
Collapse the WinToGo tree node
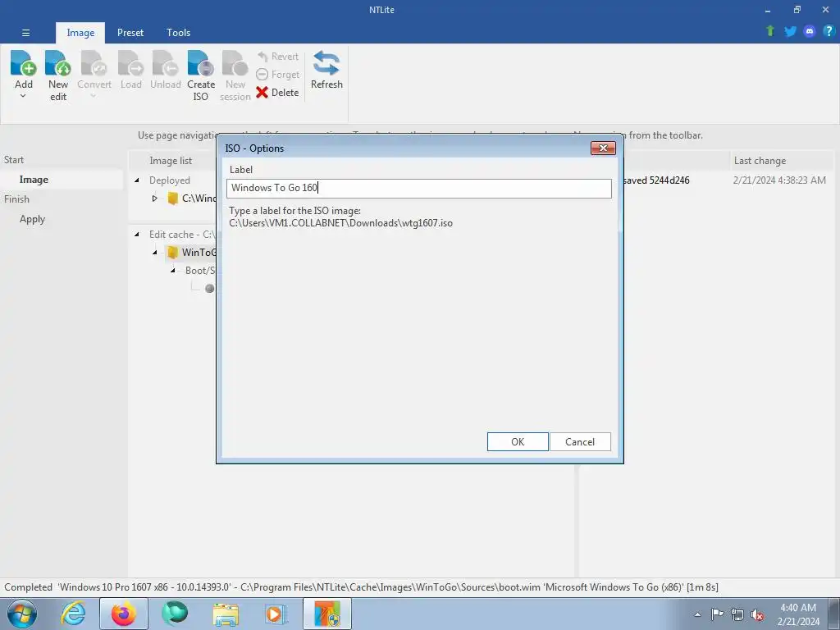click(x=155, y=253)
